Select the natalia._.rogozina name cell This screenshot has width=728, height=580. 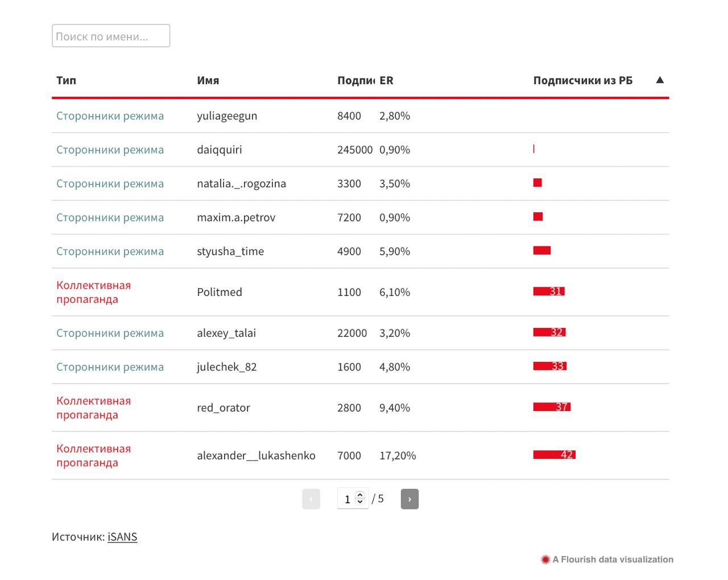pyautogui.click(x=242, y=183)
